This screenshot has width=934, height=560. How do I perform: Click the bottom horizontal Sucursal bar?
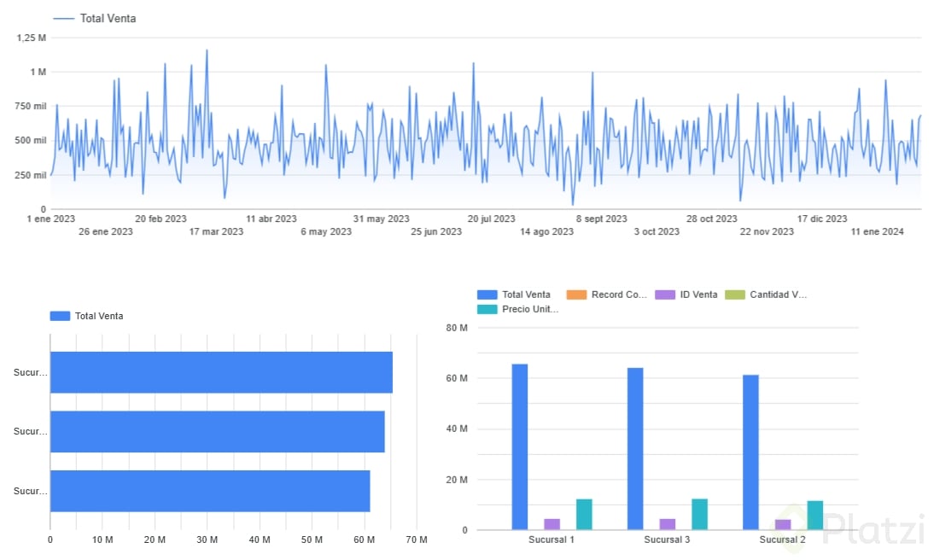210,491
